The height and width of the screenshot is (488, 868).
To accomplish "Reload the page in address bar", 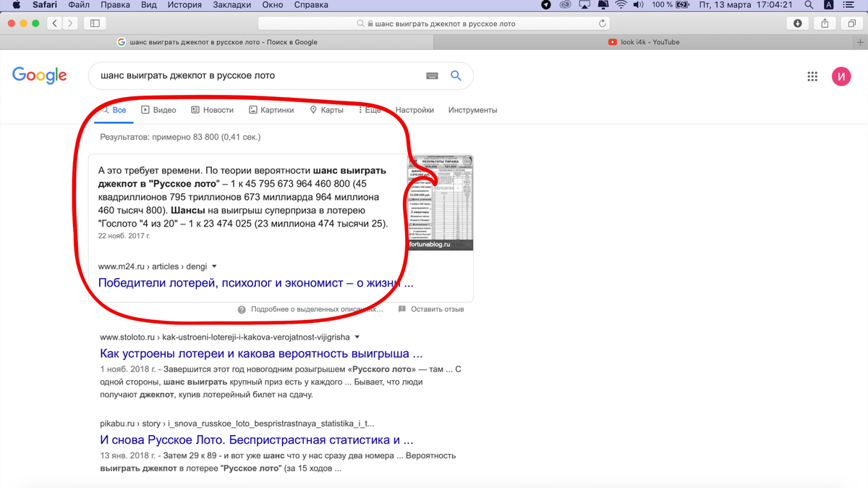I will click(603, 23).
